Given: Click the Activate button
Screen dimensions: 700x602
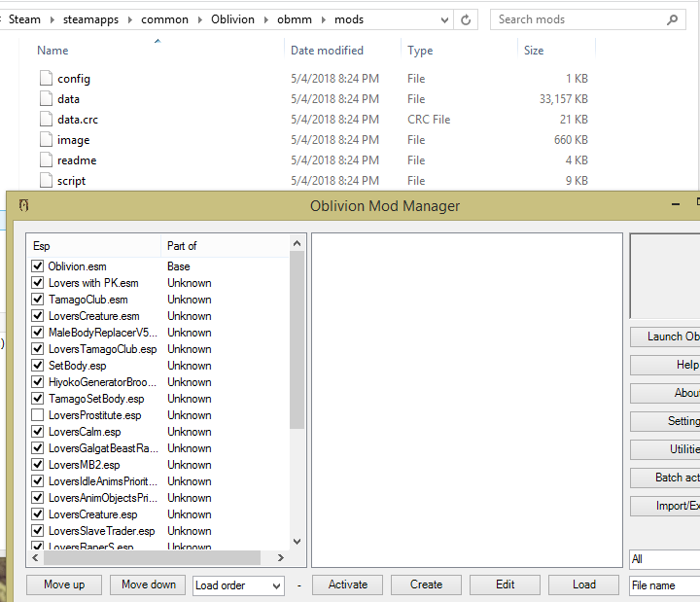Looking at the screenshot, I should point(348,585).
